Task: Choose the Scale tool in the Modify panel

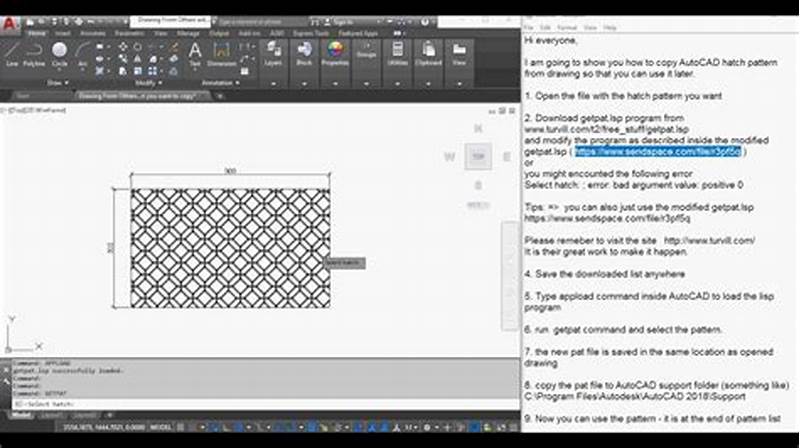Action: tap(137, 71)
